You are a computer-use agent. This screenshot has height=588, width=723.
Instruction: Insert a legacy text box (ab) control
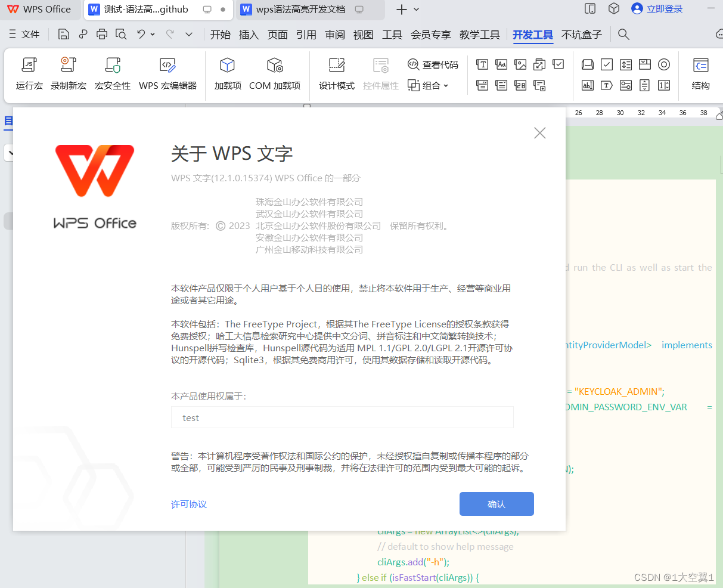click(x=588, y=85)
